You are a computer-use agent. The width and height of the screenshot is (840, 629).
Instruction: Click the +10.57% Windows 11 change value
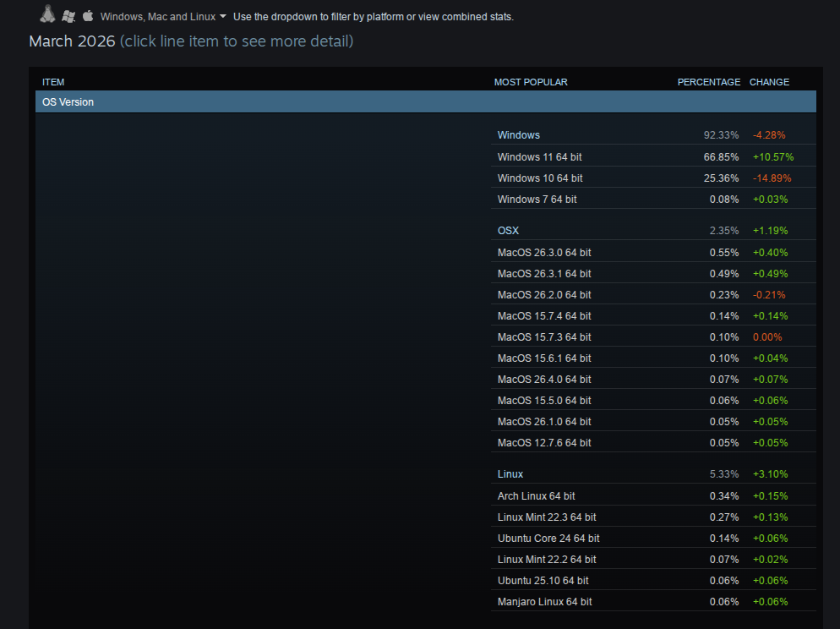[x=773, y=157]
